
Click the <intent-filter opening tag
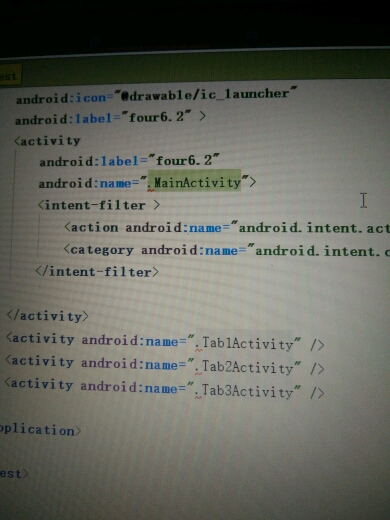(99, 205)
